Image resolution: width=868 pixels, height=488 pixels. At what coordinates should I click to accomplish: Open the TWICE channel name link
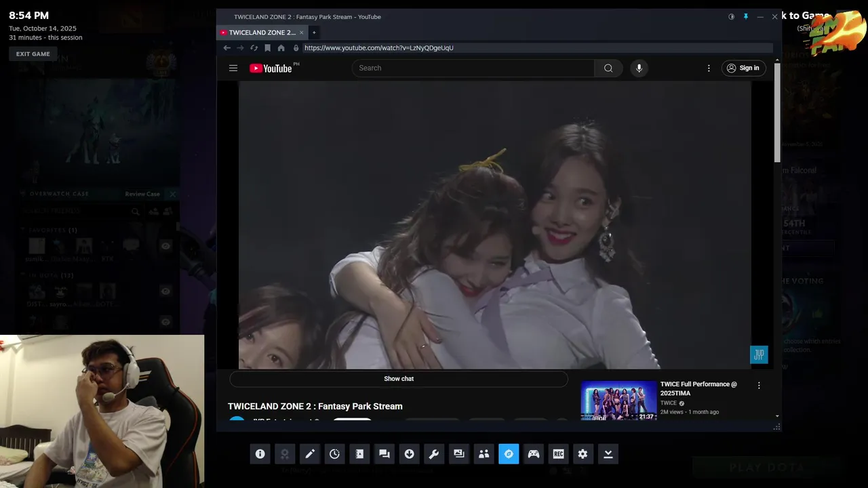(669, 403)
